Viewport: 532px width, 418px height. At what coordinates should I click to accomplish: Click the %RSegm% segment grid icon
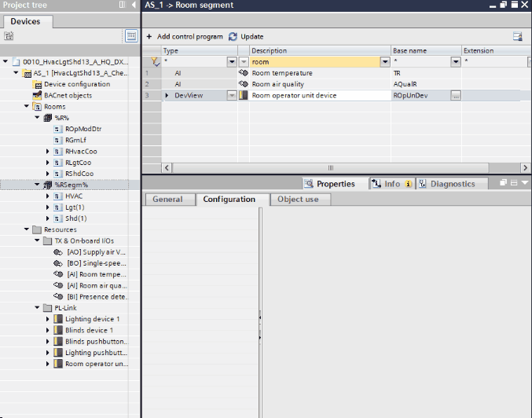(x=48, y=185)
